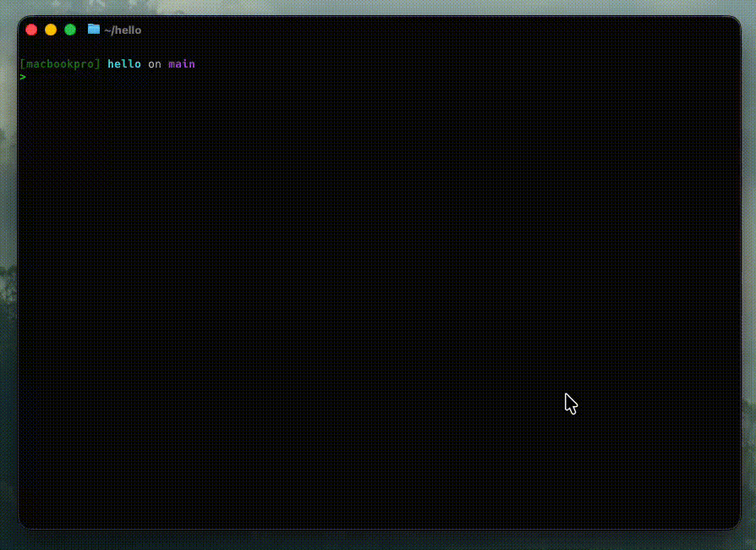Click the cyan hello directory name
Viewport: 756px width, 550px height.
(x=124, y=64)
